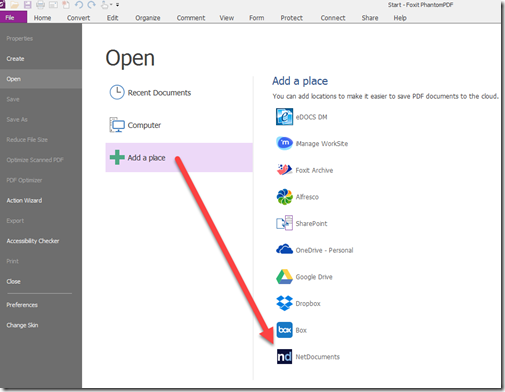Click the SharePoint icon
This screenshot has width=505, height=392.
(284, 223)
